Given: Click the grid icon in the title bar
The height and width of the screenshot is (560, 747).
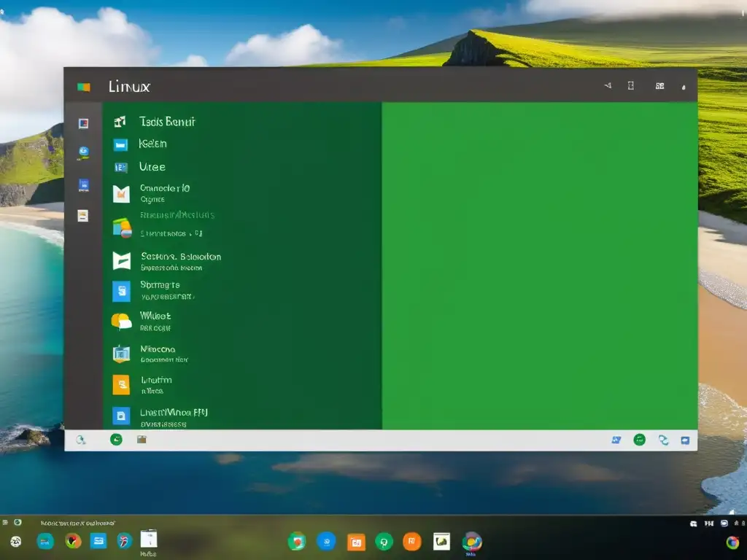Looking at the screenshot, I should (x=659, y=86).
